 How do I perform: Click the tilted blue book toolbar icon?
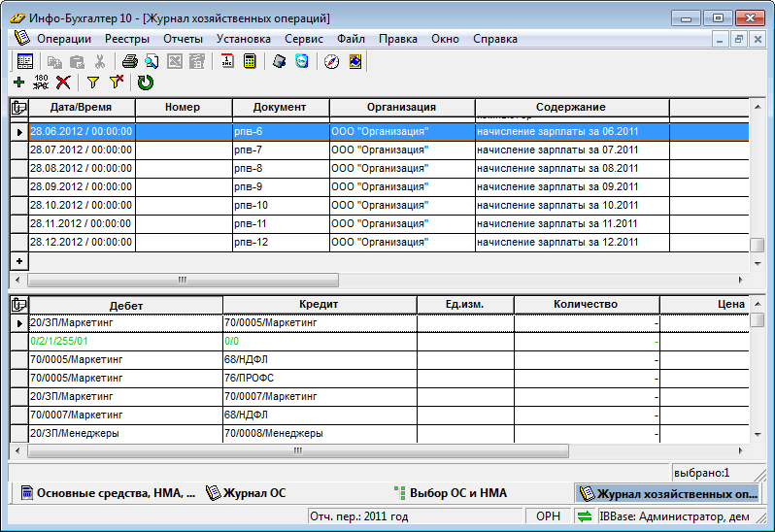280,61
